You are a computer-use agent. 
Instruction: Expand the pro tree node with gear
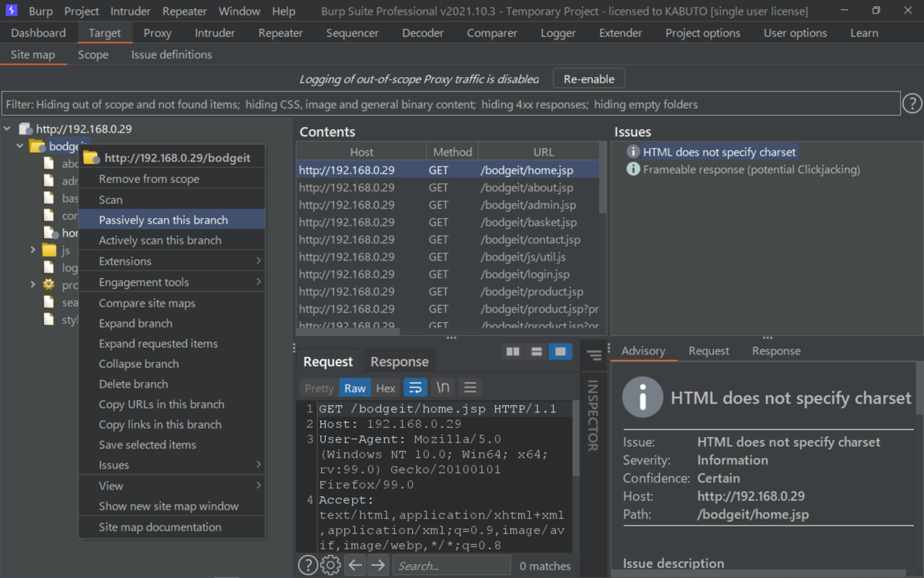coord(32,284)
